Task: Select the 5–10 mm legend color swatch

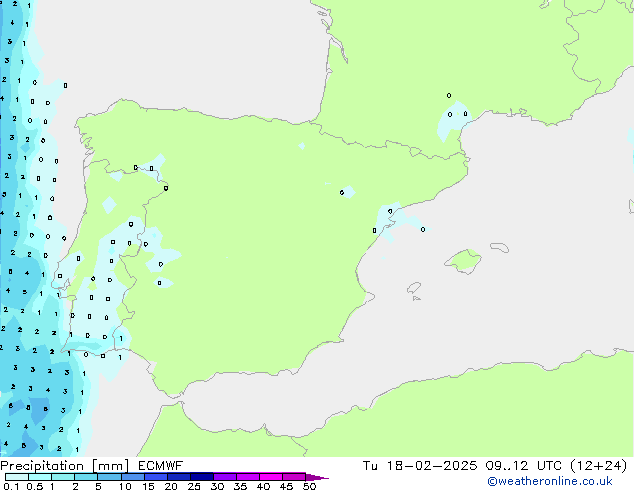Action: coord(109,477)
